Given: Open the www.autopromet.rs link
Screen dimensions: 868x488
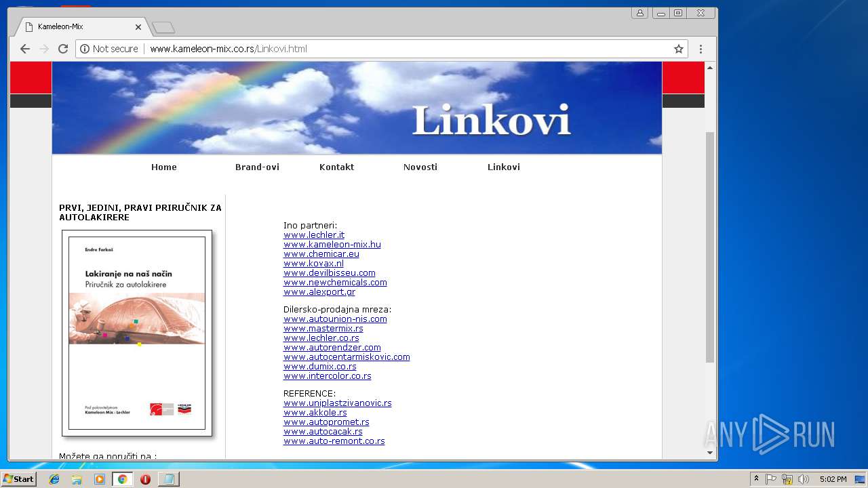Looking at the screenshot, I should pos(326,422).
